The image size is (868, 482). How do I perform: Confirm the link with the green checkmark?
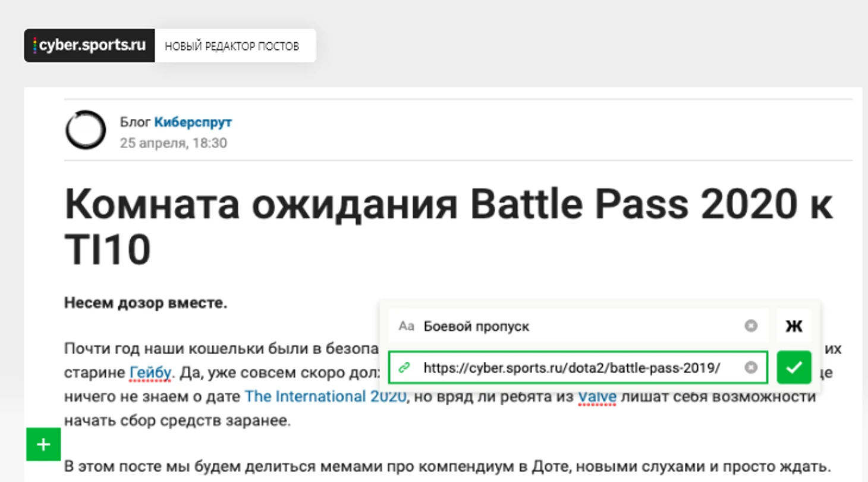pyautogui.click(x=794, y=368)
